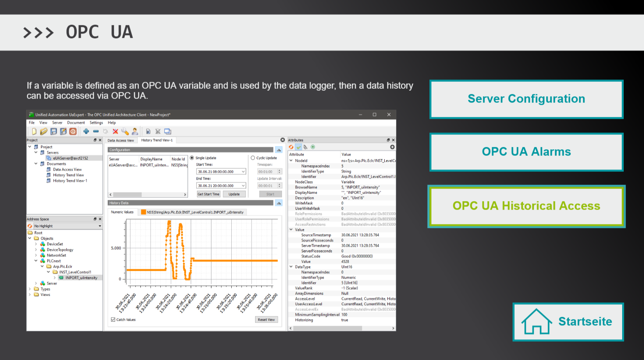The width and height of the screenshot is (644, 360).
Task: Click the wrench Server Properties icon
Action: coord(125,131)
